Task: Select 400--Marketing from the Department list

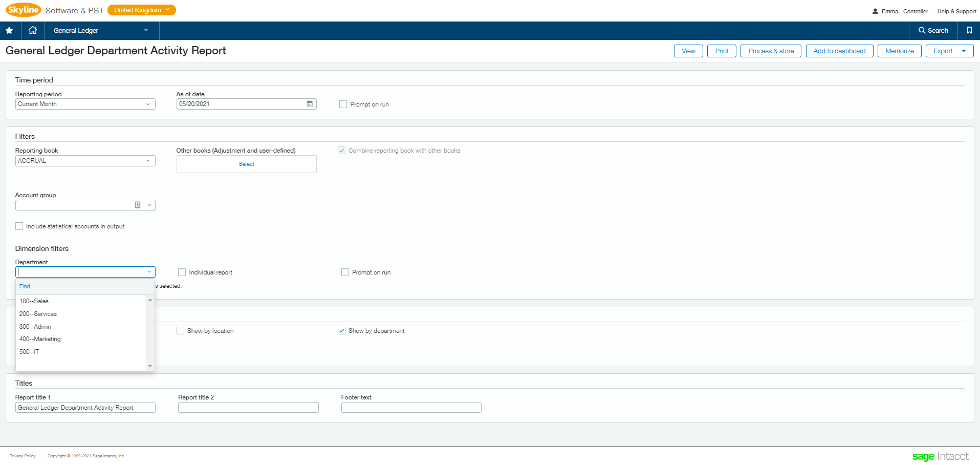Action: tap(40, 339)
